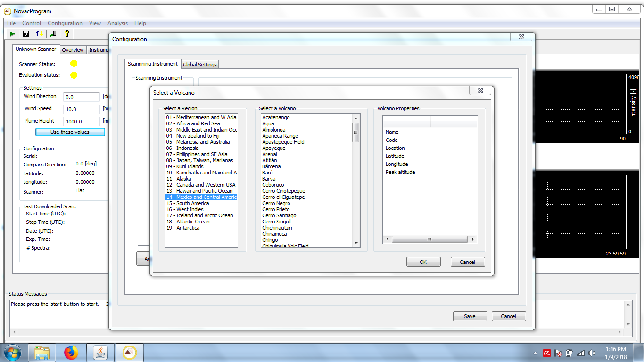
Task: Select Cerro Negro in the volcano list
Action: click(x=307, y=203)
